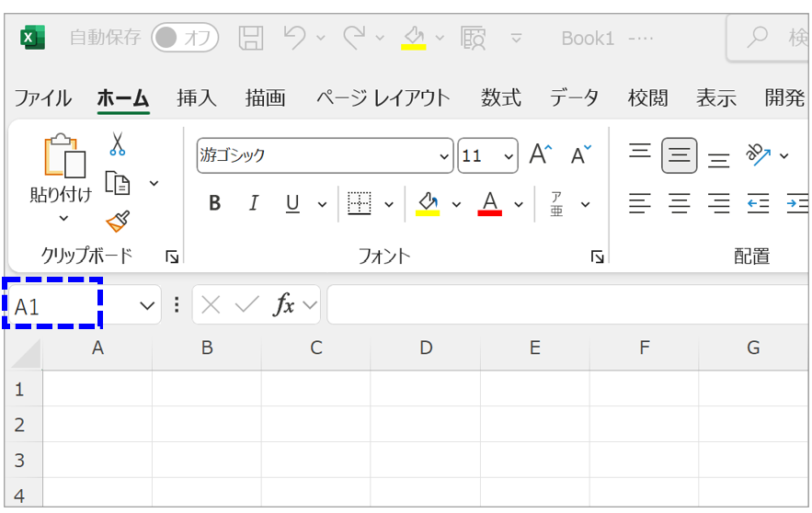Click the search box magnifier
The image size is (812, 513).
click(757, 38)
